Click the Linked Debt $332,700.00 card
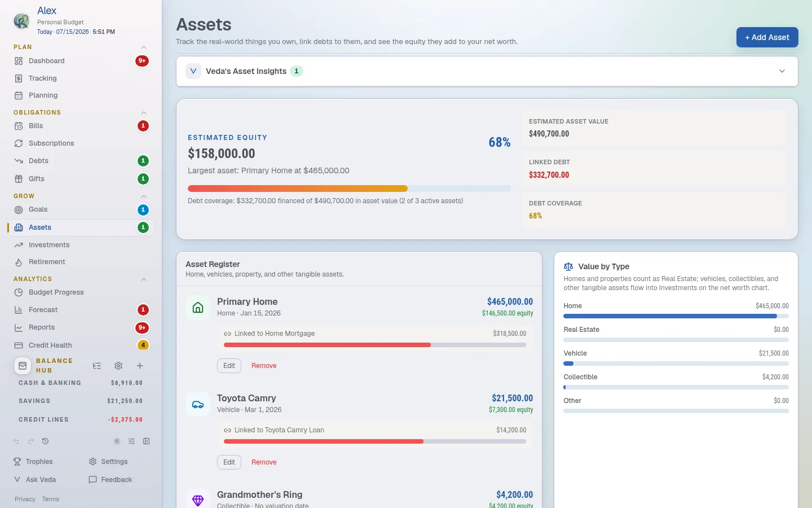812x508 pixels. 654,169
